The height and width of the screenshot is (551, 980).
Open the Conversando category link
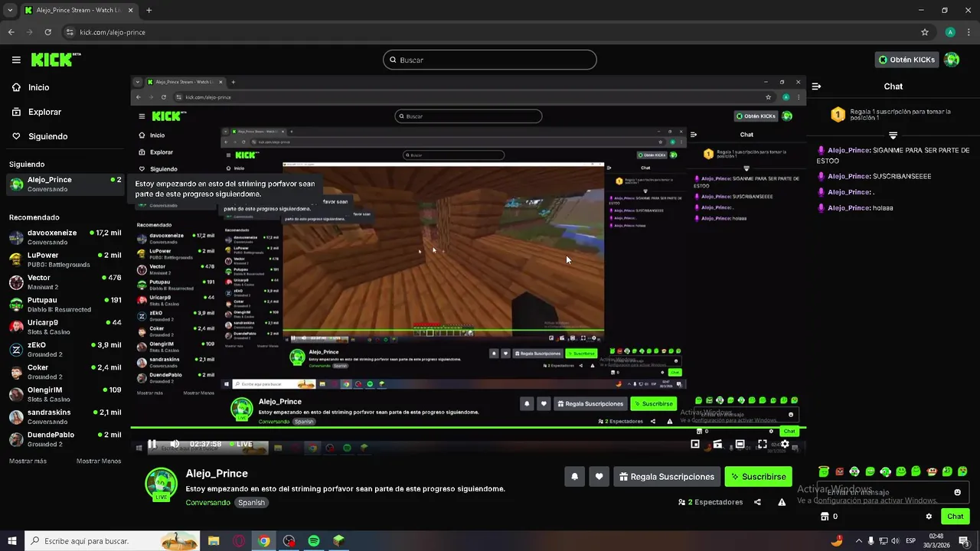tap(207, 503)
